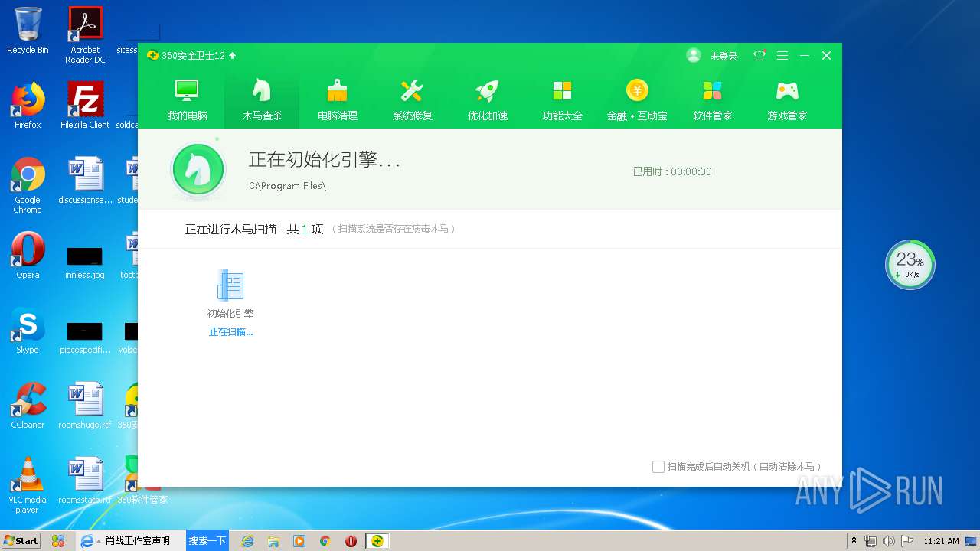Open 软件管家 colorful squares icon
980x551 pixels.
(x=713, y=91)
